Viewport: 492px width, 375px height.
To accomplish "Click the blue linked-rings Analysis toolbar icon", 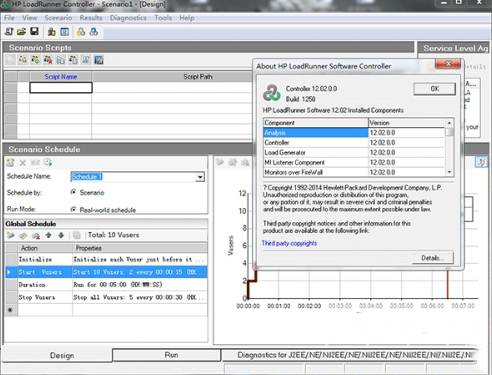I will point(94,32).
